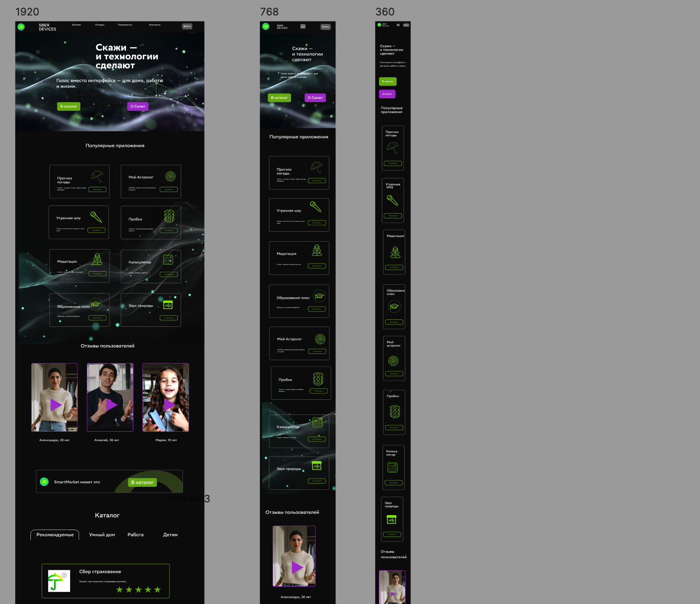Viewport: 700px width, 604px height.
Task: Open the hamburger menu in the 768 frame
Action: click(303, 26)
